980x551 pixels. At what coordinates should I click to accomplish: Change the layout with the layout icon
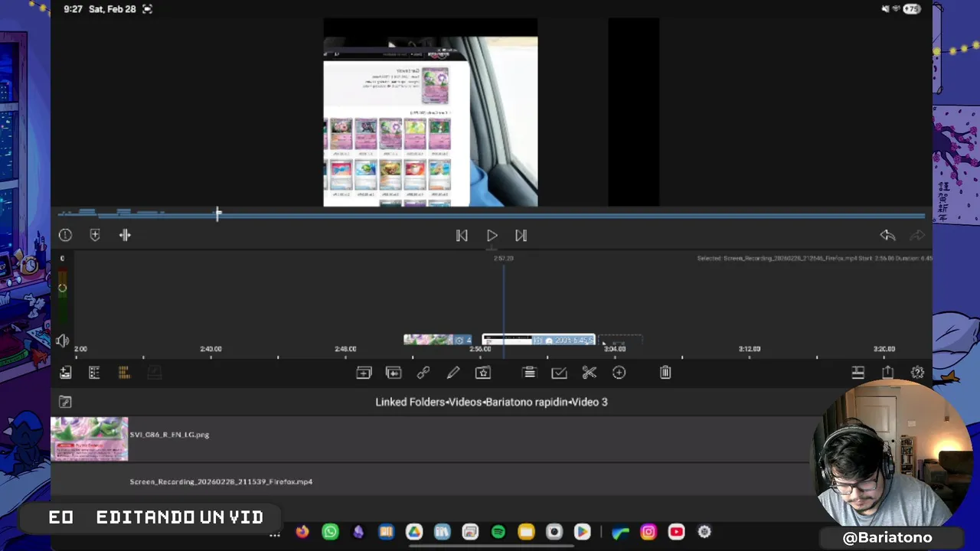pos(858,373)
